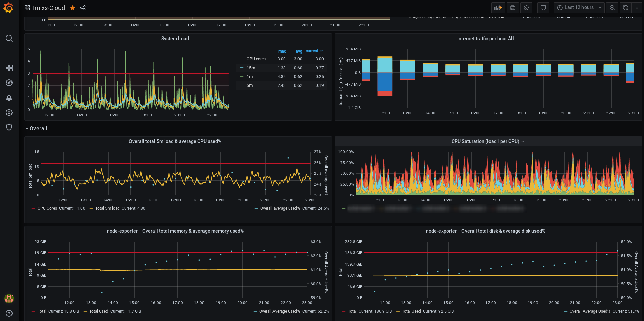Click the Create plus icon in sidebar
Viewport: 644px width, 321px height.
[x=9, y=53]
